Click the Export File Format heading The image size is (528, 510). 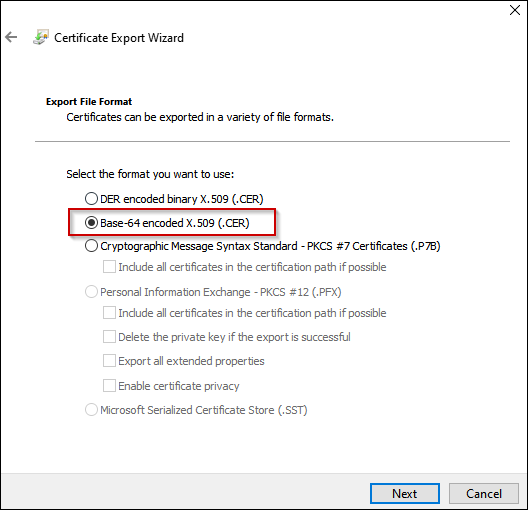pyautogui.click(x=89, y=102)
